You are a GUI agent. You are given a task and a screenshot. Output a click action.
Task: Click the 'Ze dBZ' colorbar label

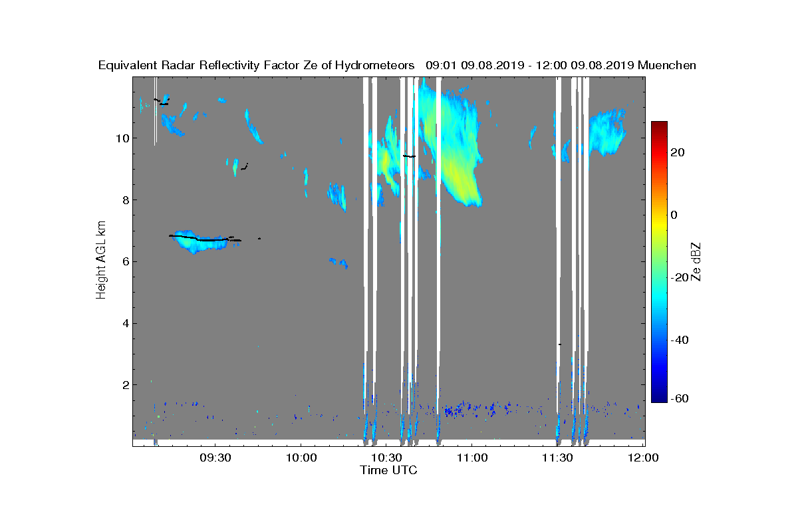[696, 261]
